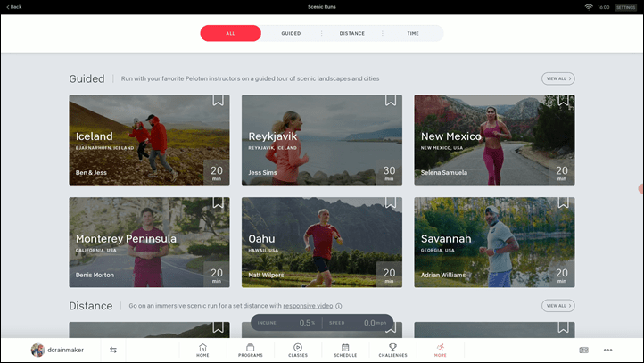This screenshot has height=363, width=644.
Task: Bookmark the first Distance run card
Action: (x=219, y=327)
